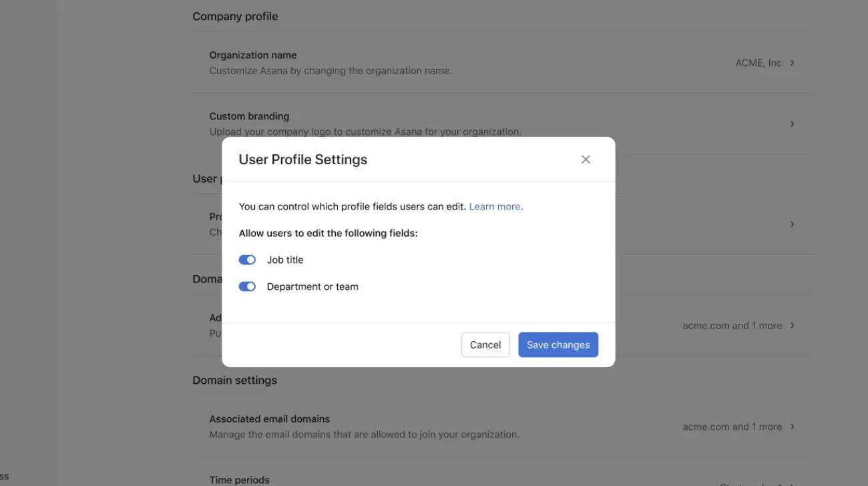868x486 pixels.
Task: Open the Organization name setting row
Action: 467,62
